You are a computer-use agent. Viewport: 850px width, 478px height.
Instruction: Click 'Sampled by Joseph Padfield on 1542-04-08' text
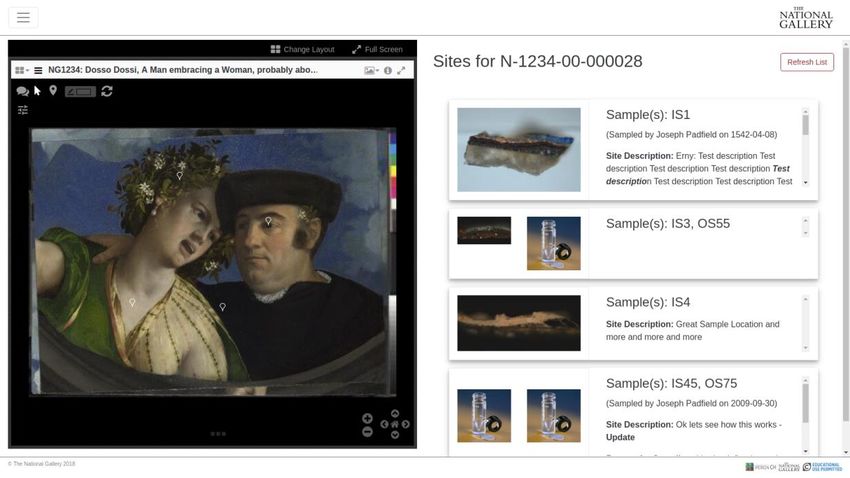coord(691,134)
